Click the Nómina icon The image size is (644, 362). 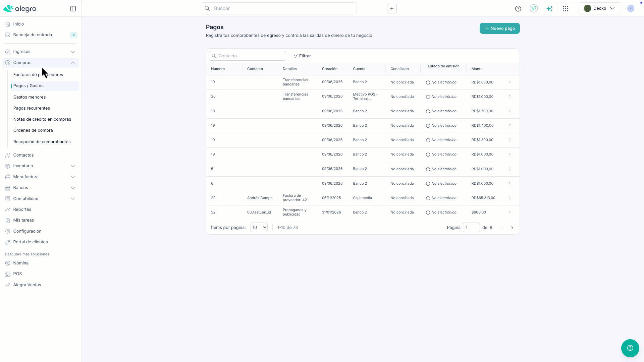(x=8, y=263)
